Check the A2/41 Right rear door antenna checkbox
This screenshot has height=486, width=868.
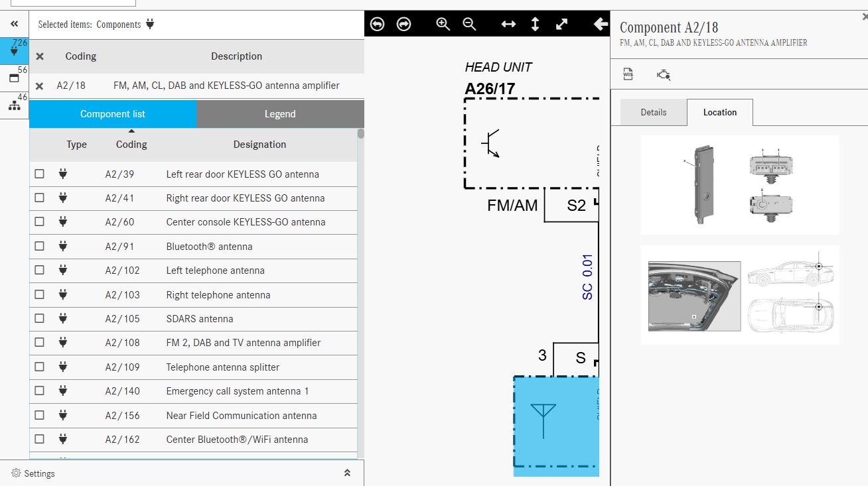39,198
